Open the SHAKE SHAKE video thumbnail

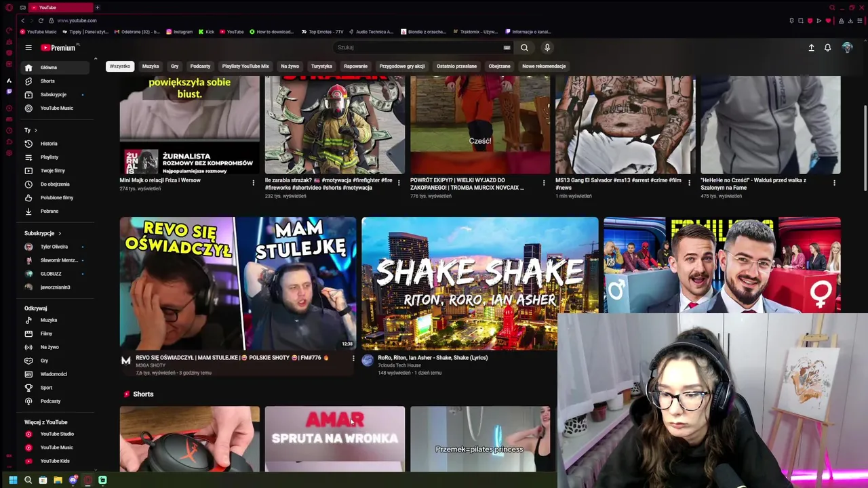(x=480, y=283)
